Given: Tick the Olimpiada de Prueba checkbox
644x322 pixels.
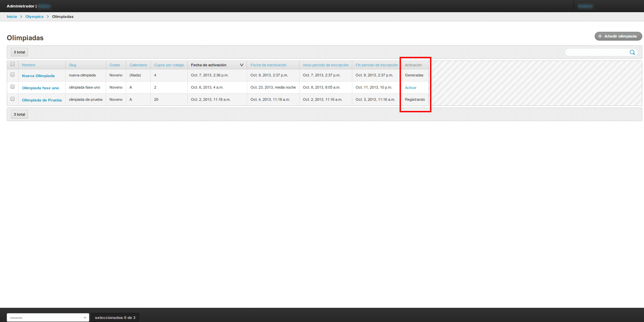Looking at the screenshot, I should (x=13, y=99).
